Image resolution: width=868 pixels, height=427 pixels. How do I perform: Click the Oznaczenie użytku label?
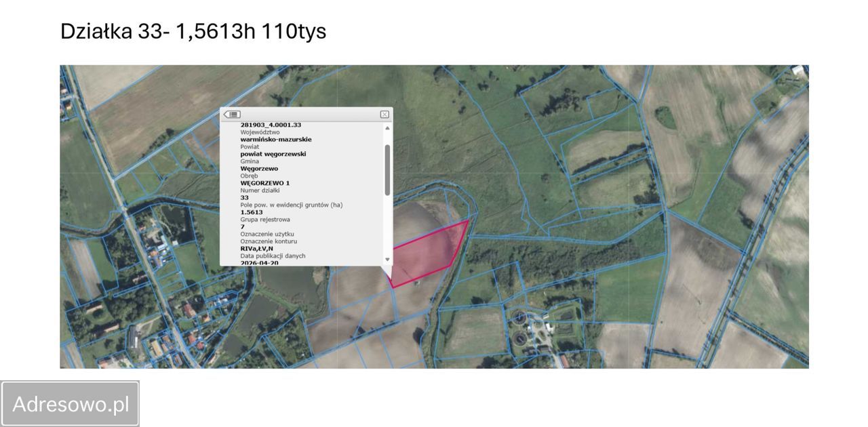(267, 234)
